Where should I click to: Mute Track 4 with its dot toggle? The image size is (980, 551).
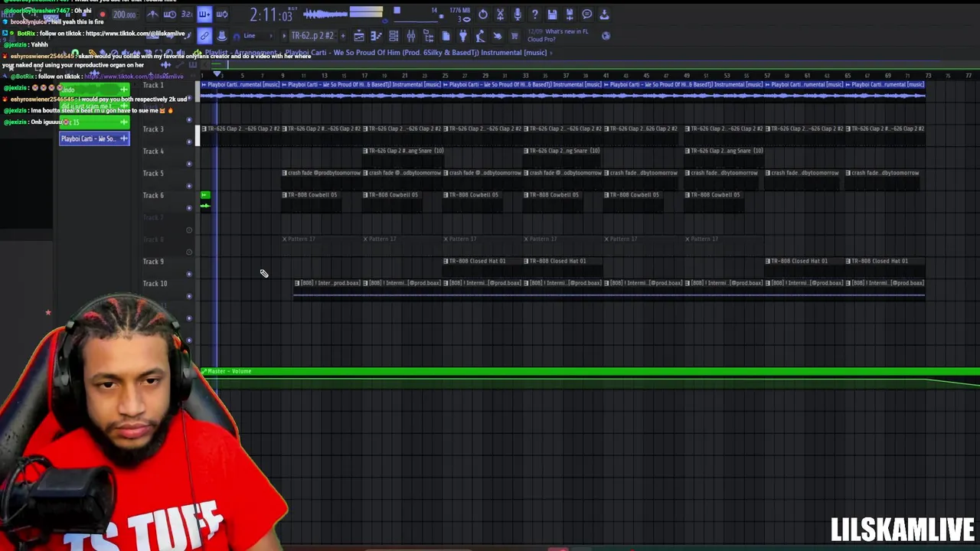189,164
